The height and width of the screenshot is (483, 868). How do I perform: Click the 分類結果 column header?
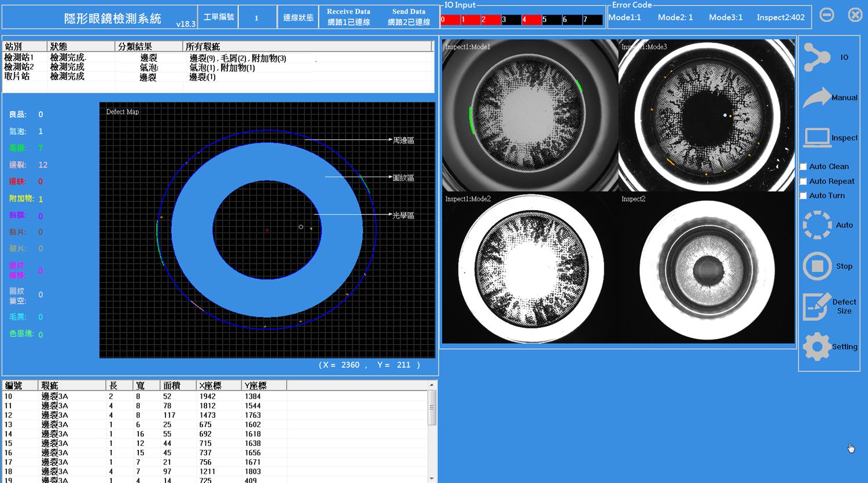[149, 46]
